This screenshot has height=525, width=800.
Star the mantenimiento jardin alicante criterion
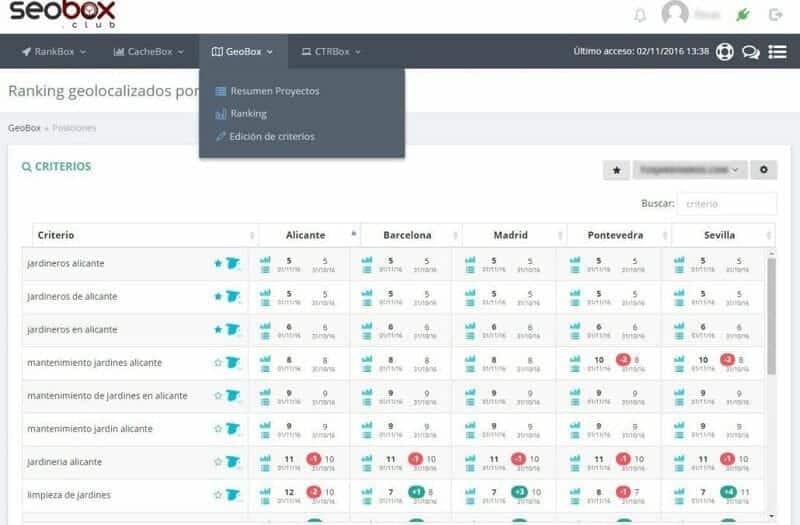click(218, 429)
